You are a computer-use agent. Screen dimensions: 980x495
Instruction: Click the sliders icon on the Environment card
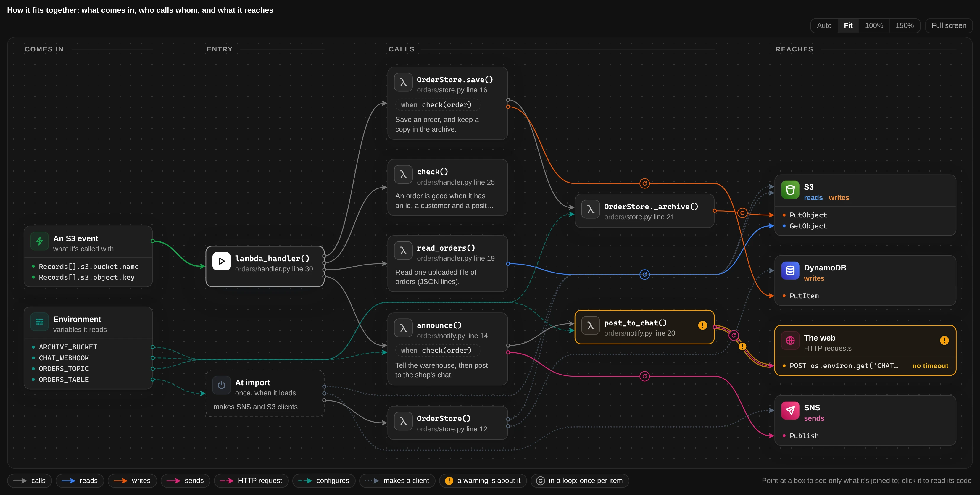coord(39,322)
